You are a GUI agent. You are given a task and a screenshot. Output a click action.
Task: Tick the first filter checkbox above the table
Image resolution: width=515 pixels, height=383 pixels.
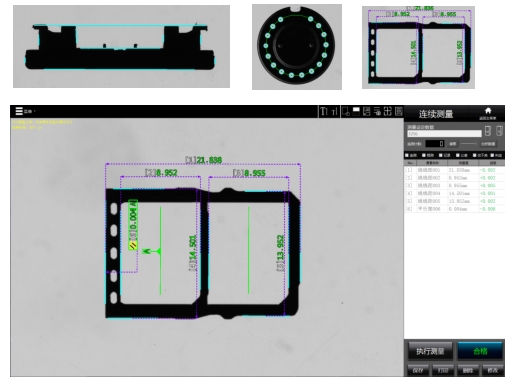pos(407,155)
